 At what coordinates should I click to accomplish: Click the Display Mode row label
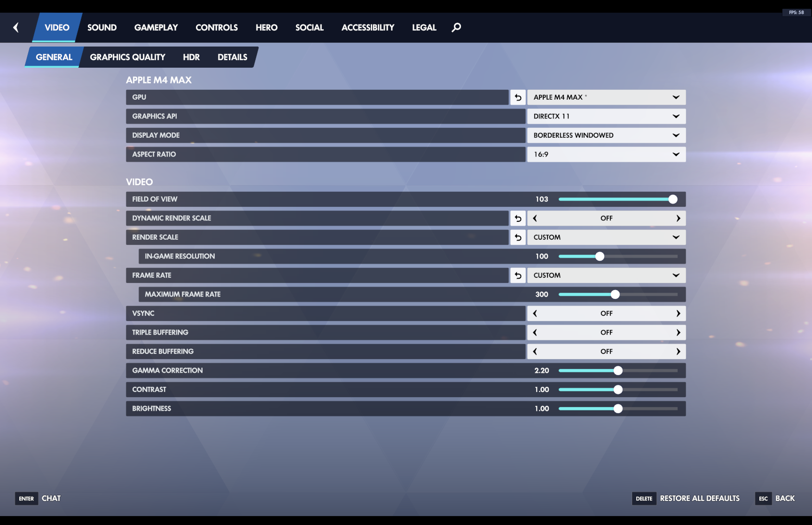[156, 135]
